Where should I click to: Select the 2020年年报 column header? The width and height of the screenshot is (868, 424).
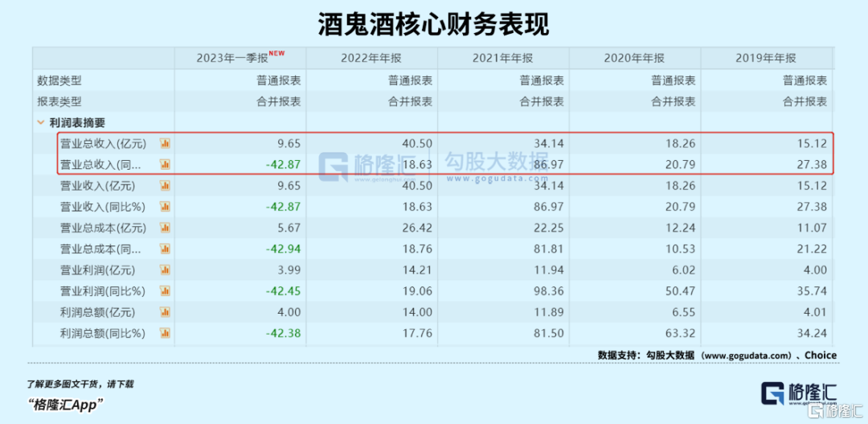point(635,59)
